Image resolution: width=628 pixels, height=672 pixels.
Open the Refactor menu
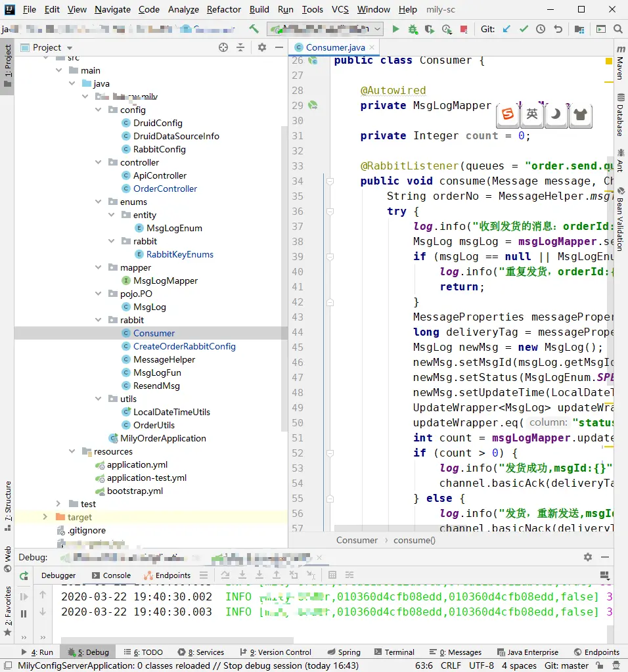(x=224, y=9)
